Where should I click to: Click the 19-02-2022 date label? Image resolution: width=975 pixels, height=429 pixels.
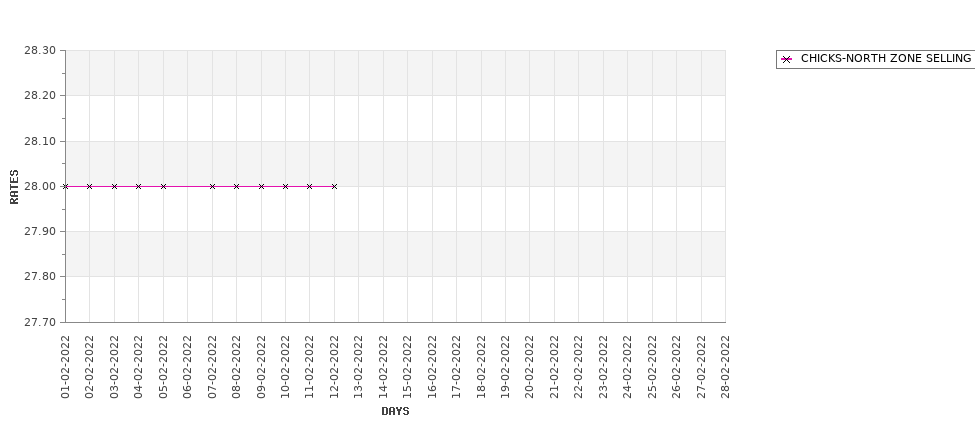[x=506, y=367]
